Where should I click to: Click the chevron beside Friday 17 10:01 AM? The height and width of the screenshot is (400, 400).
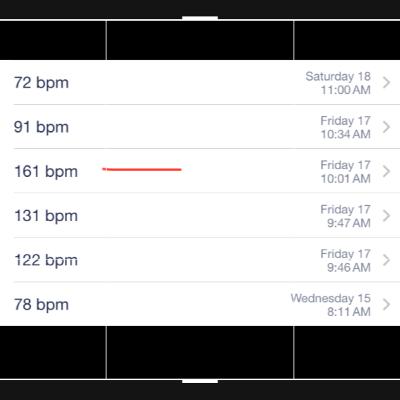coord(386,171)
